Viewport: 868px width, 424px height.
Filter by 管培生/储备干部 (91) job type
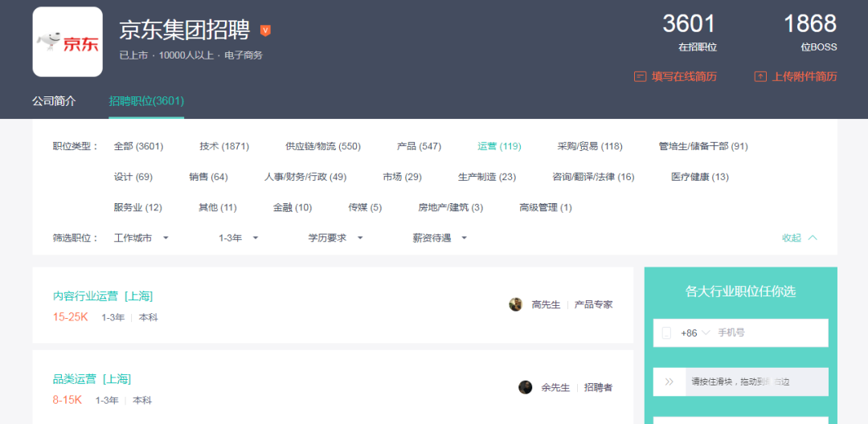click(x=703, y=146)
